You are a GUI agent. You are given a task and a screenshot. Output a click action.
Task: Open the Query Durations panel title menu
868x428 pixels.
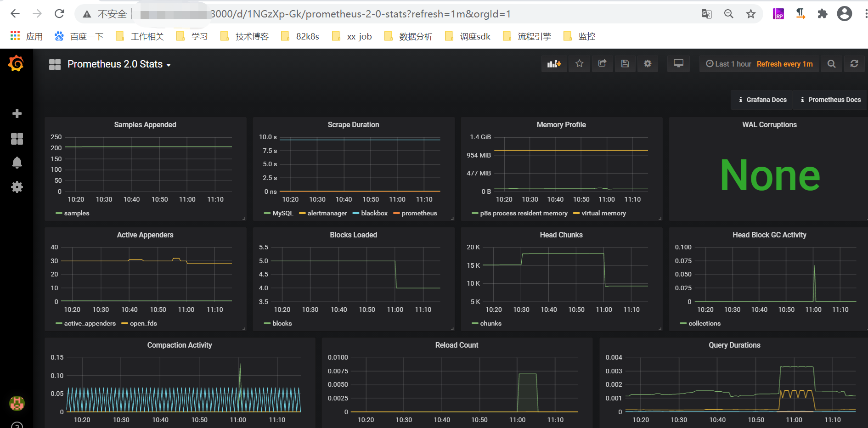734,345
